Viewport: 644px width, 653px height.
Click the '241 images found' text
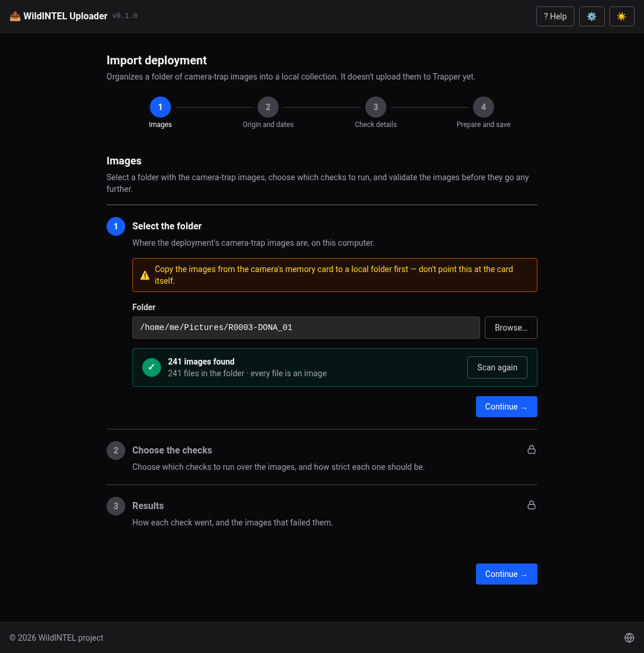pyautogui.click(x=201, y=362)
